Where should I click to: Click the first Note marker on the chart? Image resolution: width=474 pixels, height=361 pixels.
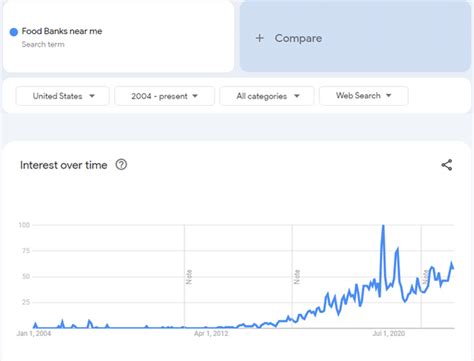pyautogui.click(x=189, y=277)
